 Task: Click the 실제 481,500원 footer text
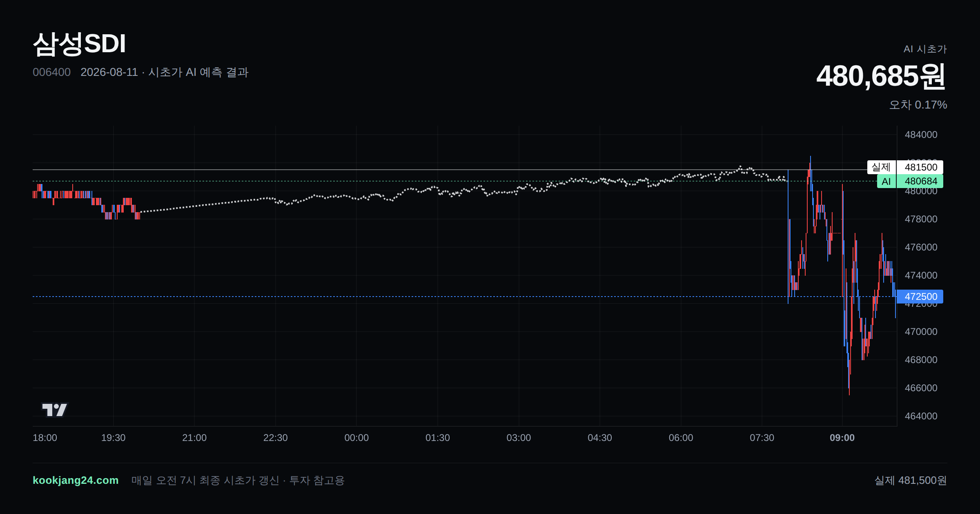pos(910,480)
